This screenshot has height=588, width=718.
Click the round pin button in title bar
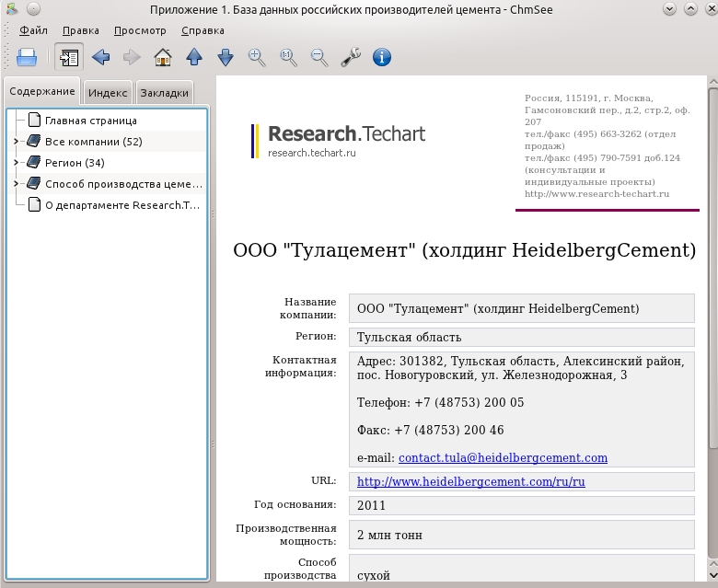click(33, 8)
